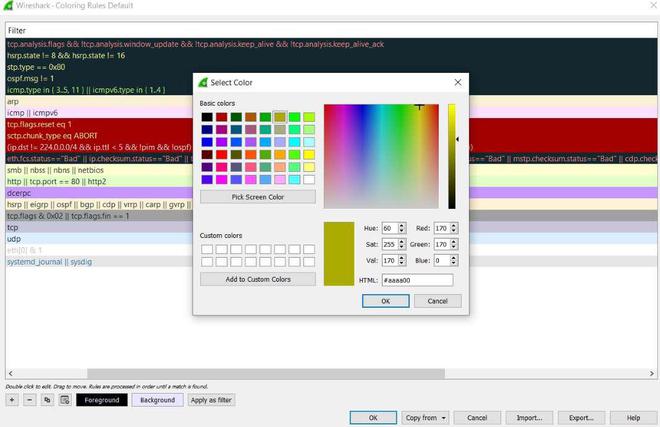Viewport: 660px width, 427px height.
Task: Click into the Sat number field
Action: coord(390,244)
